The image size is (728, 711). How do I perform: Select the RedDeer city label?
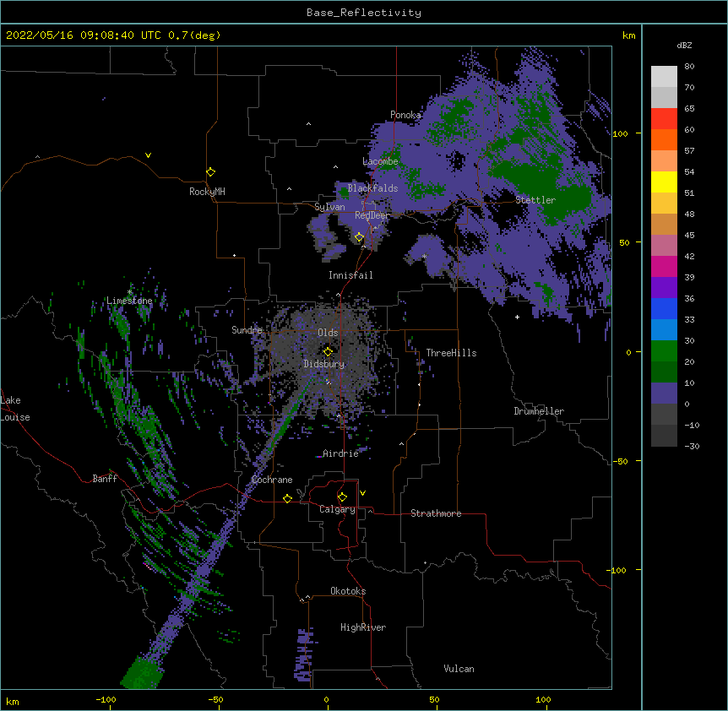372,215
